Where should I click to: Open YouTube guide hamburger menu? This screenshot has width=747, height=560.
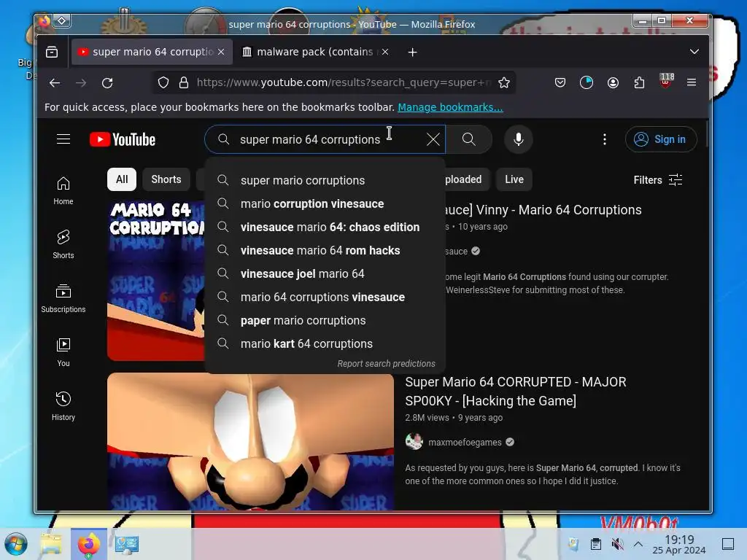click(63, 139)
